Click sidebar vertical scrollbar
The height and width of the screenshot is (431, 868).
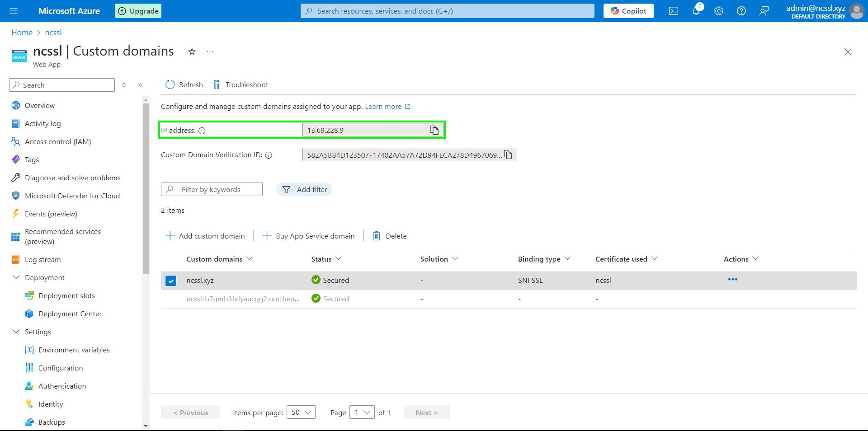click(146, 188)
